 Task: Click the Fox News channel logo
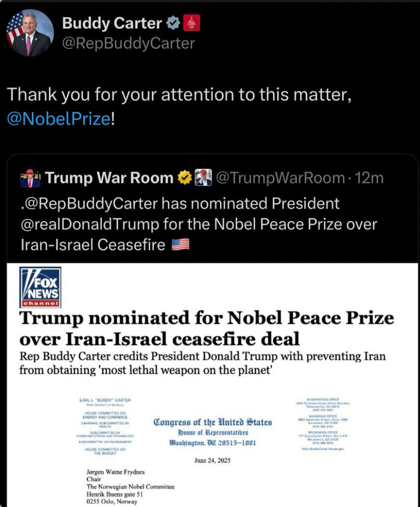click(40, 287)
